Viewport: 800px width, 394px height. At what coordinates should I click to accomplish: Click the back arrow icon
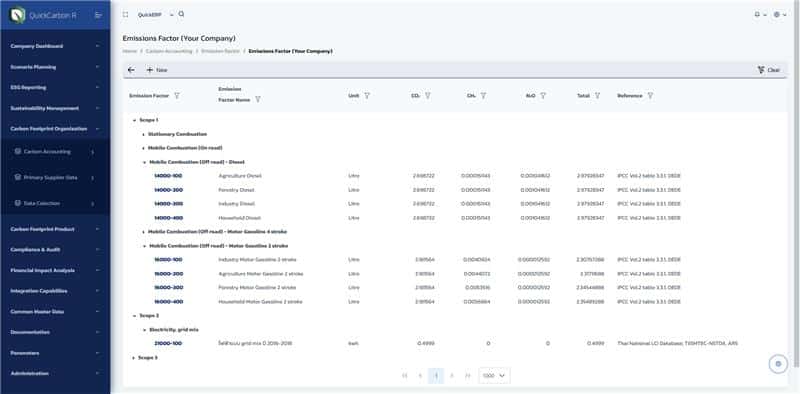pos(131,70)
